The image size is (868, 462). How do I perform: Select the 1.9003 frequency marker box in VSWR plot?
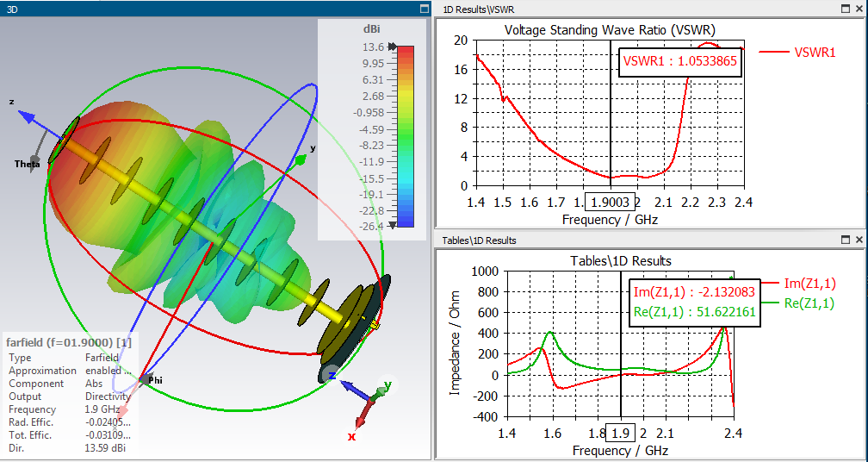(x=610, y=203)
